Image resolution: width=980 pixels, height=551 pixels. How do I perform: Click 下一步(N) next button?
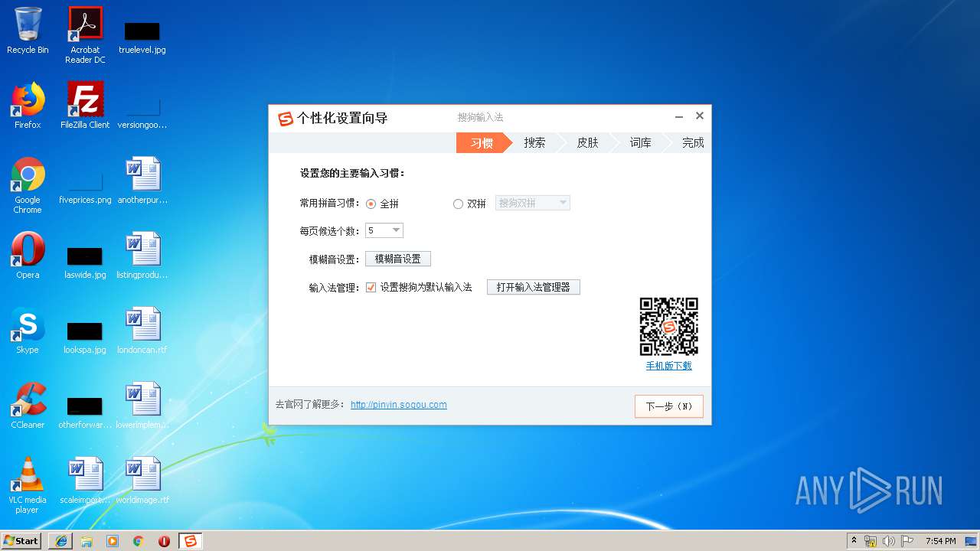669,406
